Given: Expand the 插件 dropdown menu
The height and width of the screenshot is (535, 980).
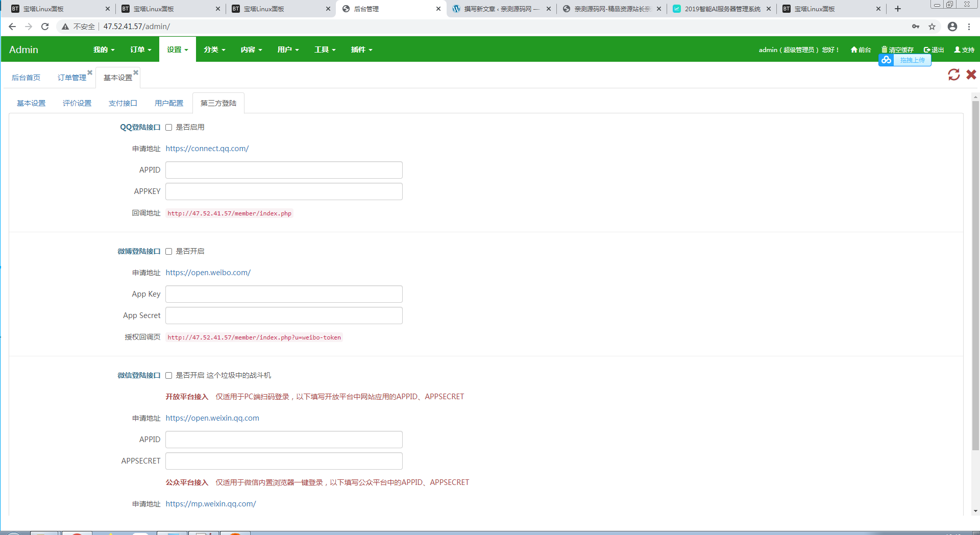Looking at the screenshot, I should tap(361, 50).
